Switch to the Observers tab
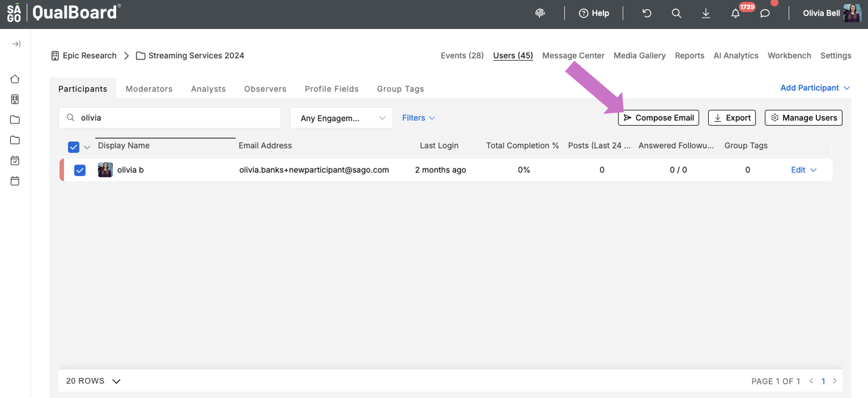This screenshot has width=868, height=398. (265, 89)
